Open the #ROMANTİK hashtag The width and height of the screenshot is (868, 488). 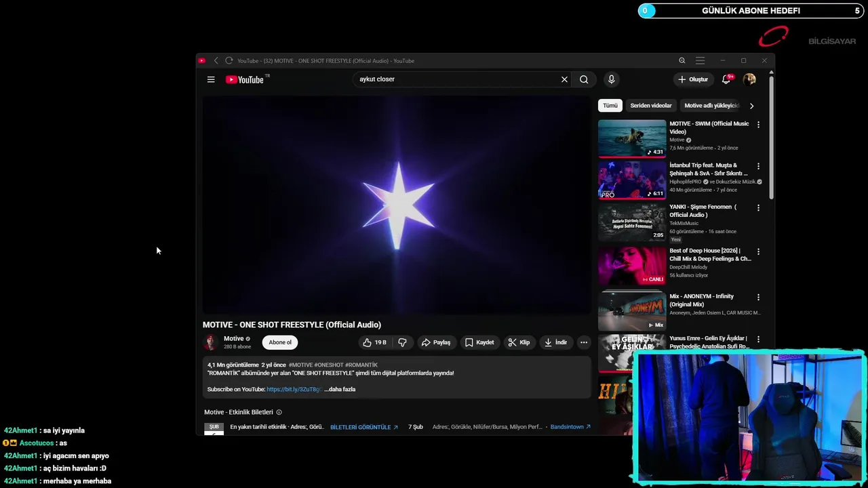tap(361, 365)
